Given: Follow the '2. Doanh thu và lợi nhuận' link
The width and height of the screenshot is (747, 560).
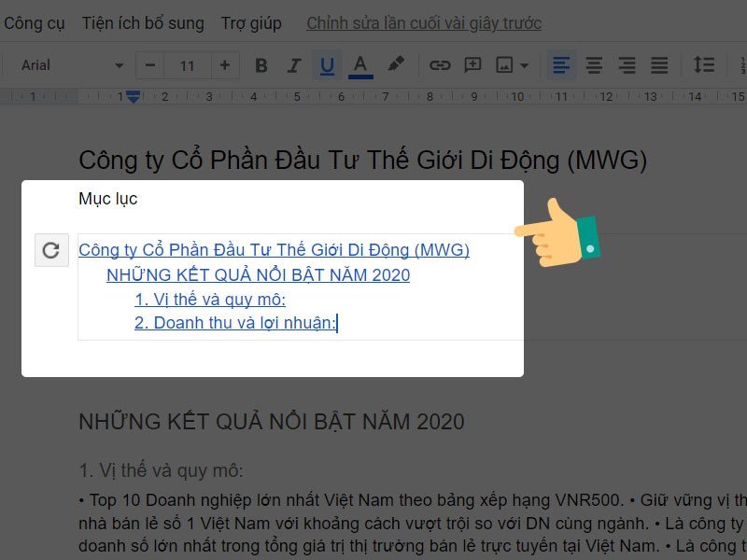Looking at the screenshot, I should [235, 323].
